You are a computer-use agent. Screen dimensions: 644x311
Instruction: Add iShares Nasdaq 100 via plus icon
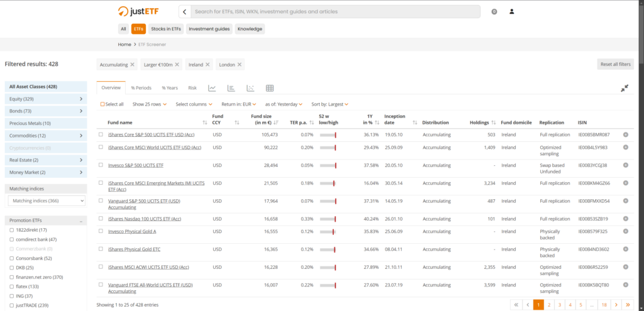point(626,219)
